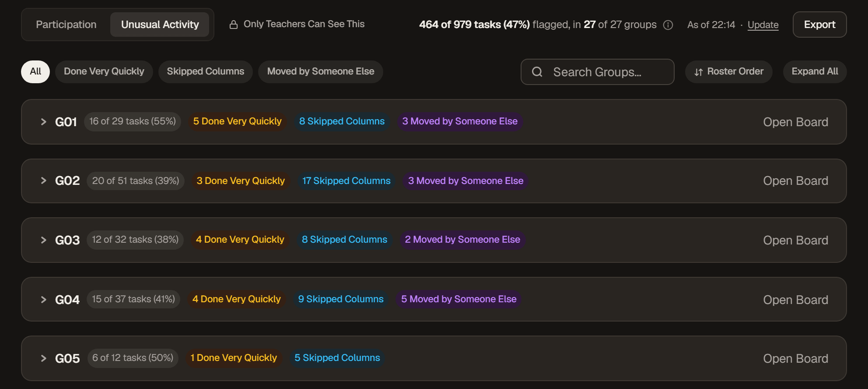Expand the G02 group row chevron

[43, 180]
